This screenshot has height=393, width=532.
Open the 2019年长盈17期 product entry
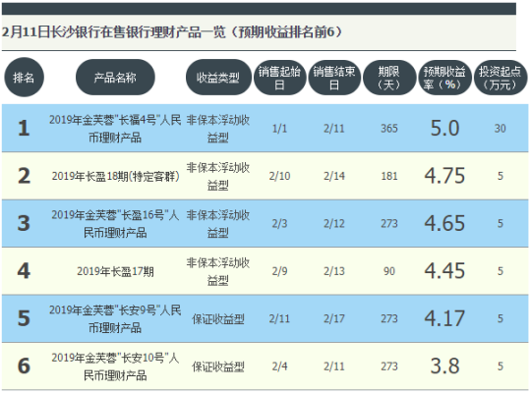pyautogui.click(x=115, y=271)
